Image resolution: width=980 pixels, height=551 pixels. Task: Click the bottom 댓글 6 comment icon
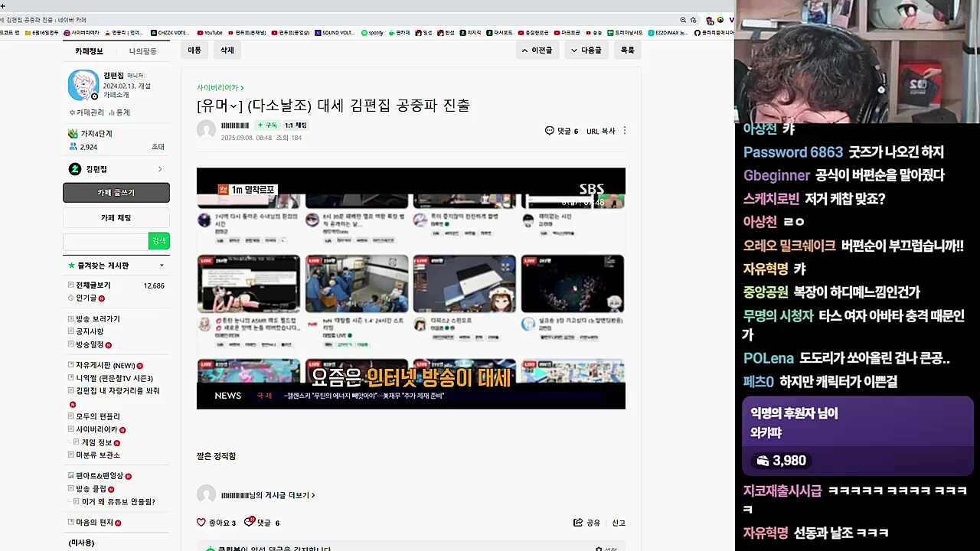249,522
